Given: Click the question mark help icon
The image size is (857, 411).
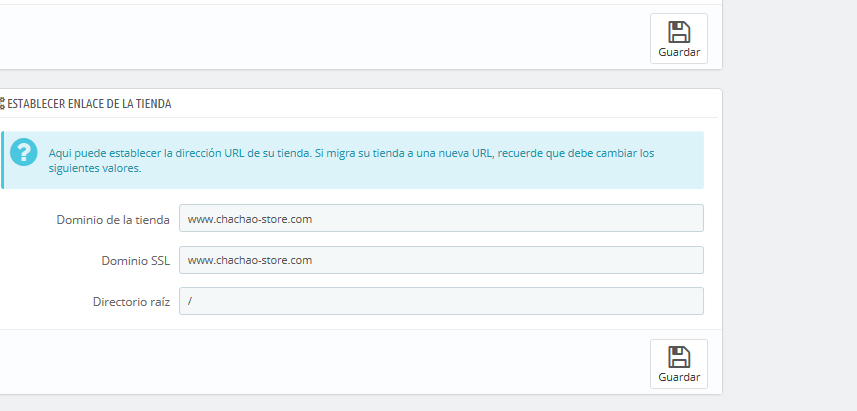Looking at the screenshot, I should 24,151.
